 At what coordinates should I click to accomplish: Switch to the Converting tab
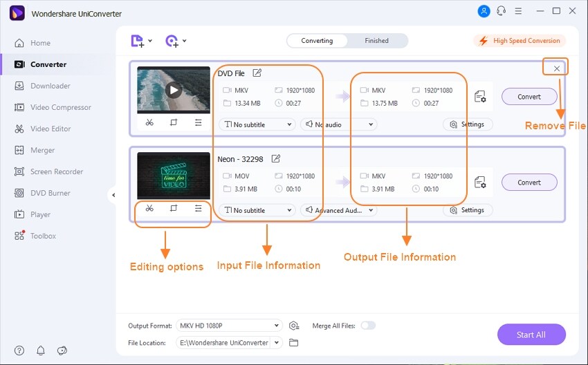click(x=317, y=41)
